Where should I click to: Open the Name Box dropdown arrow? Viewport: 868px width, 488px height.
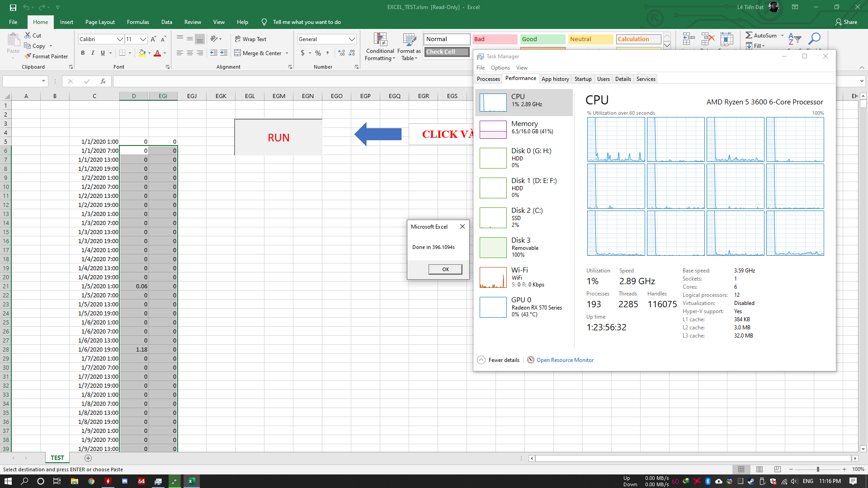tap(44, 81)
